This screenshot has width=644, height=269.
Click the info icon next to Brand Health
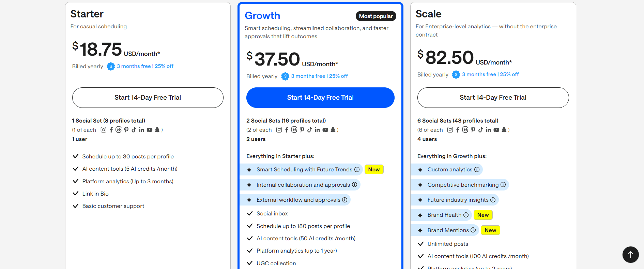pyautogui.click(x=466, y=215)
